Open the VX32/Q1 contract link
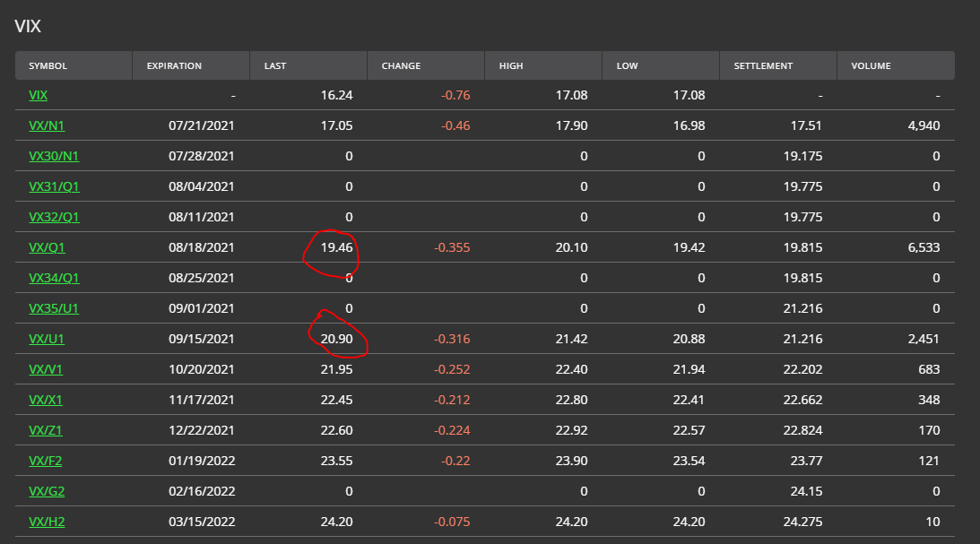The width and height of the screenshot is (980, 544). point(54,217)
